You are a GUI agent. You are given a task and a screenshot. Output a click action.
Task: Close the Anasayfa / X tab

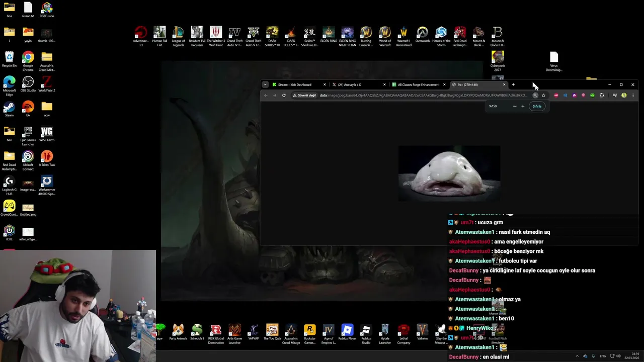(384, 84)
